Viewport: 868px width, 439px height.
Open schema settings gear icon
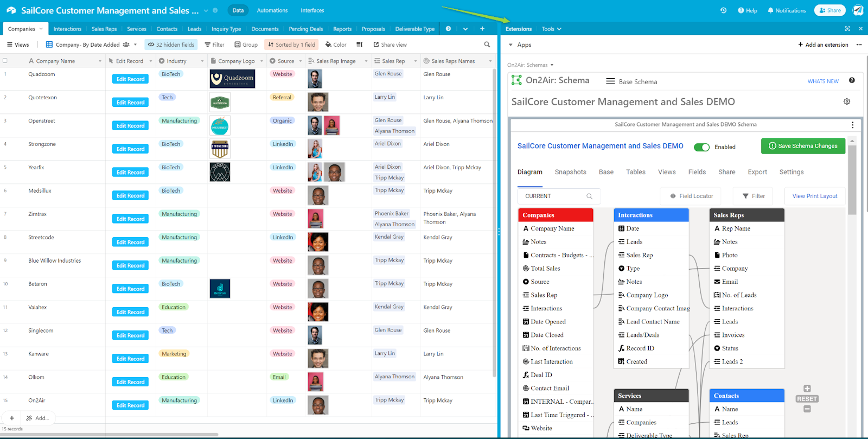pyautogui.click(x=847, y=101)
